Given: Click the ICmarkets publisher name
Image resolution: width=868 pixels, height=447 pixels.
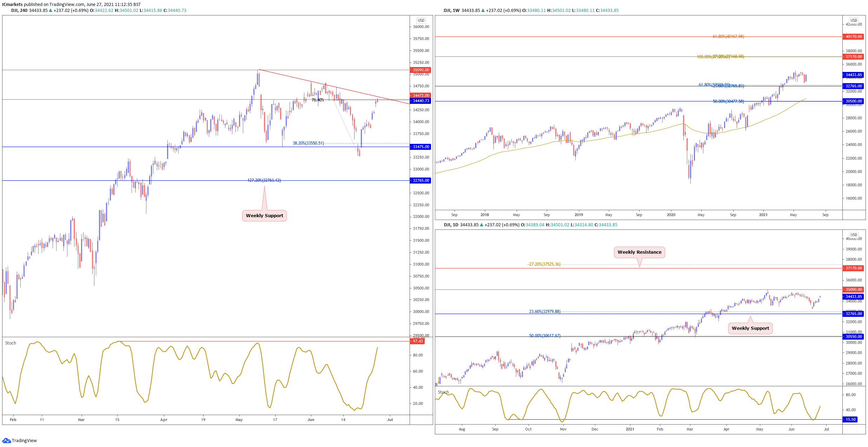Looking at the screenshot, I should click(12, 5).
